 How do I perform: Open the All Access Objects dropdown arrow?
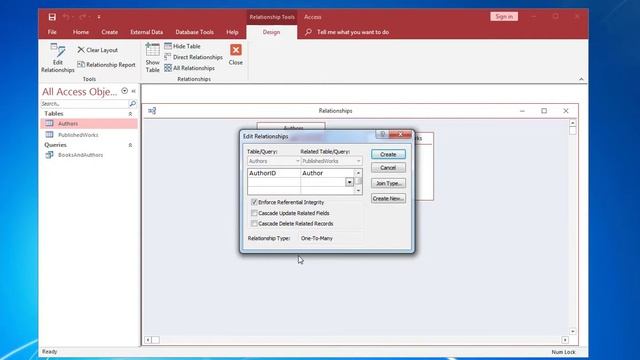[x=124, y=91]
